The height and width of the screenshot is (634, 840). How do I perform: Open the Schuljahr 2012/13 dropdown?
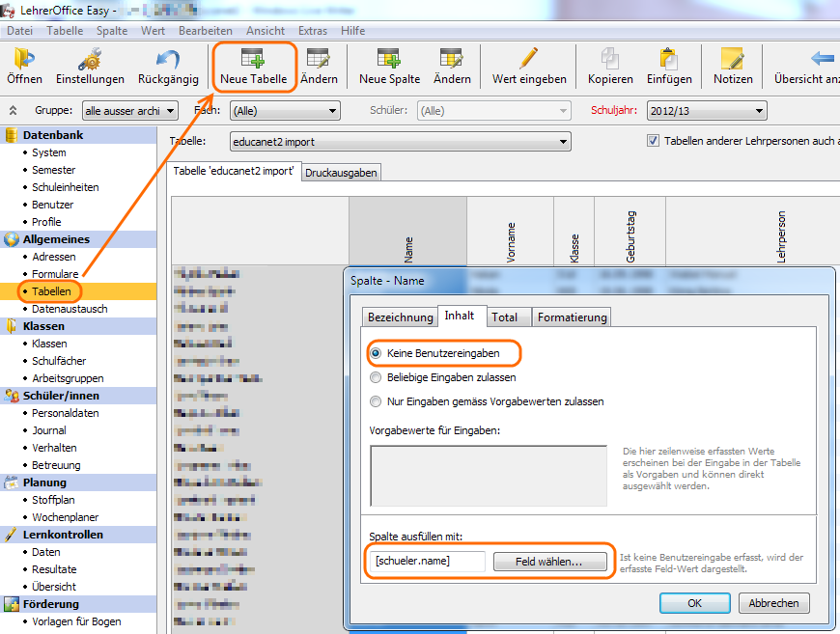pos(706,111)
